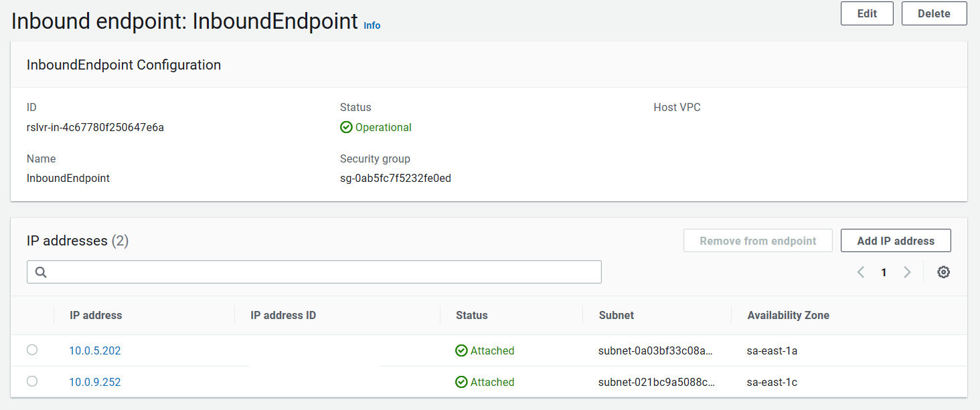Focus the IP addresses search field

pos(321,272)
